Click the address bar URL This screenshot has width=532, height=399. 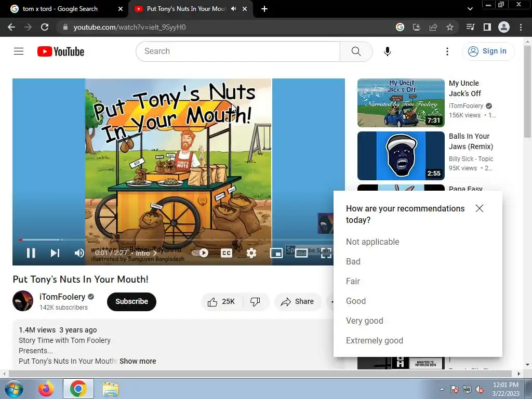tap(129, 27)
